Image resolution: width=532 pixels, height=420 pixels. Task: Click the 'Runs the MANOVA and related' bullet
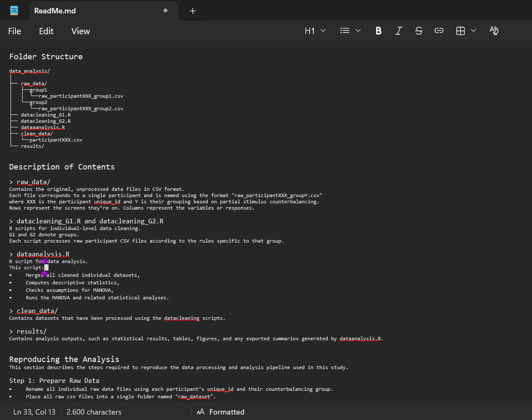97,298
